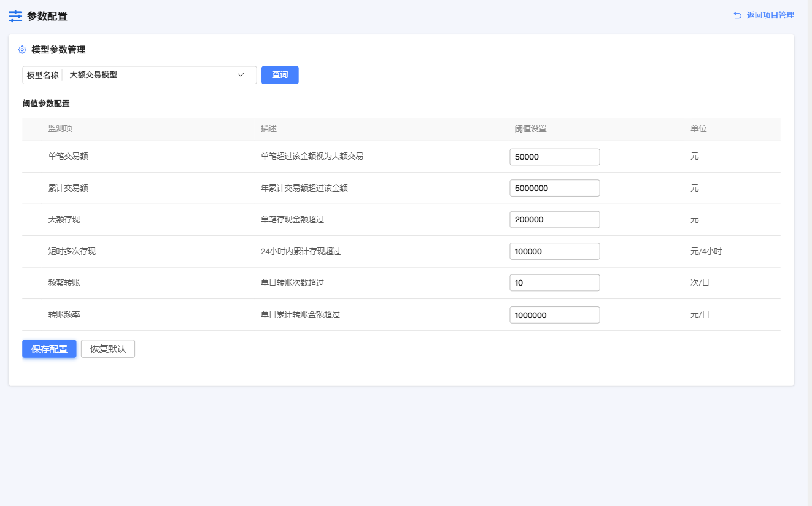Click the 短时多次存现 threshold input
Image resolution: width=812 pixels, height=506 pixels.
[554, 251]
